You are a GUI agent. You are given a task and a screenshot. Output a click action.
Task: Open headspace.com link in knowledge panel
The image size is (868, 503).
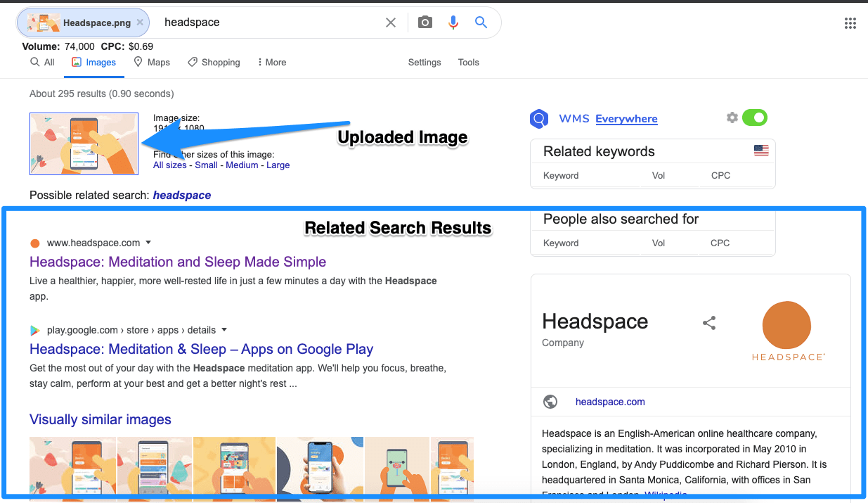(610, 402)
